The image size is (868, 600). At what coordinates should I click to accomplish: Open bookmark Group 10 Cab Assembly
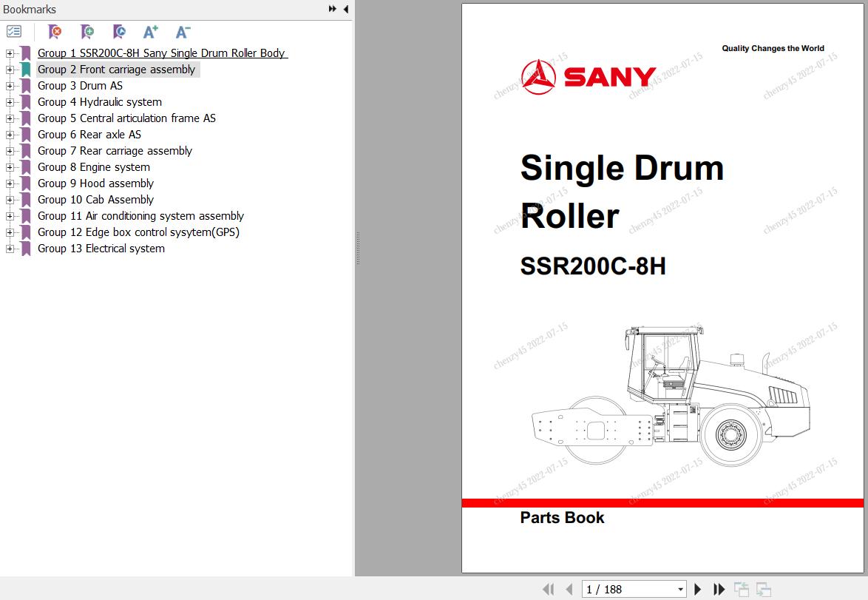coord(96,200)
